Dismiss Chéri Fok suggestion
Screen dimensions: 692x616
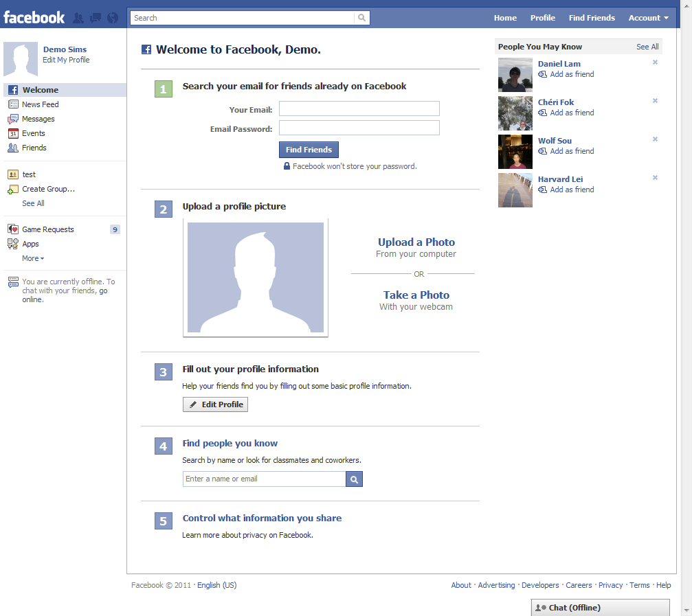(656, 100)
